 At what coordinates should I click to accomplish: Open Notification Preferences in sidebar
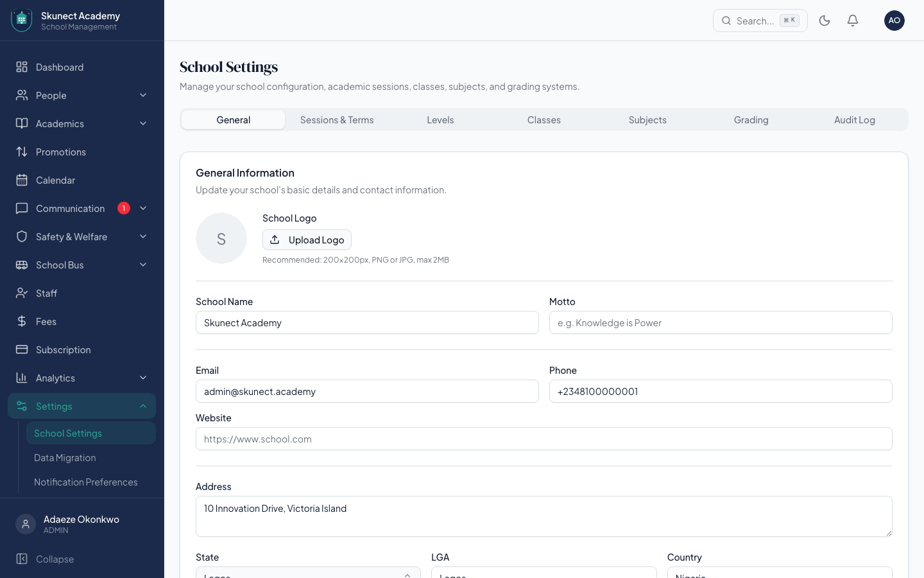91,482
